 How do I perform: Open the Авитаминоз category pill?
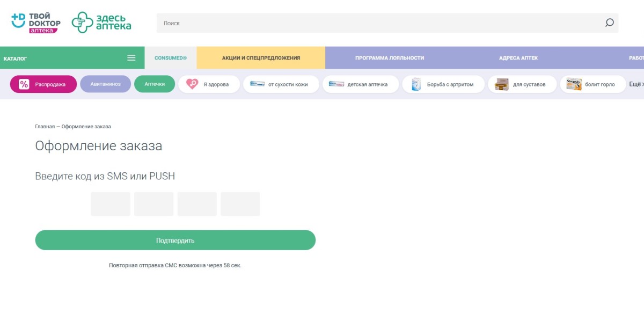105,84
